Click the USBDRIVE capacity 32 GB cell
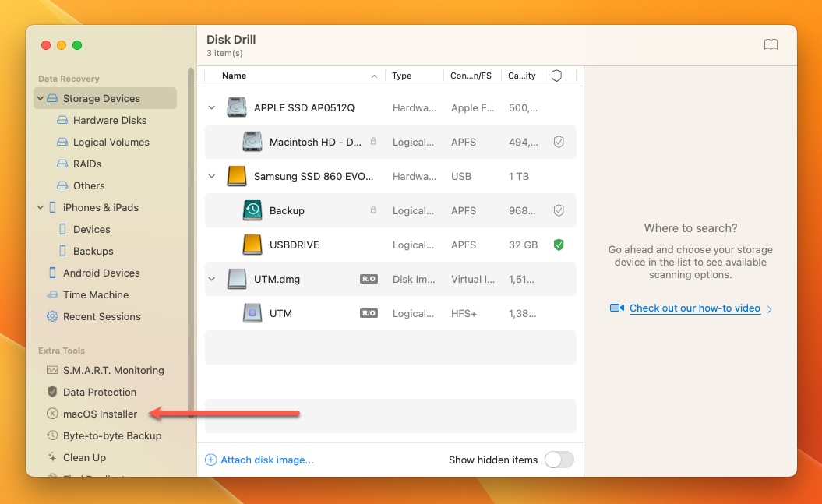The image size is (822, 504). tap(523, 245)
